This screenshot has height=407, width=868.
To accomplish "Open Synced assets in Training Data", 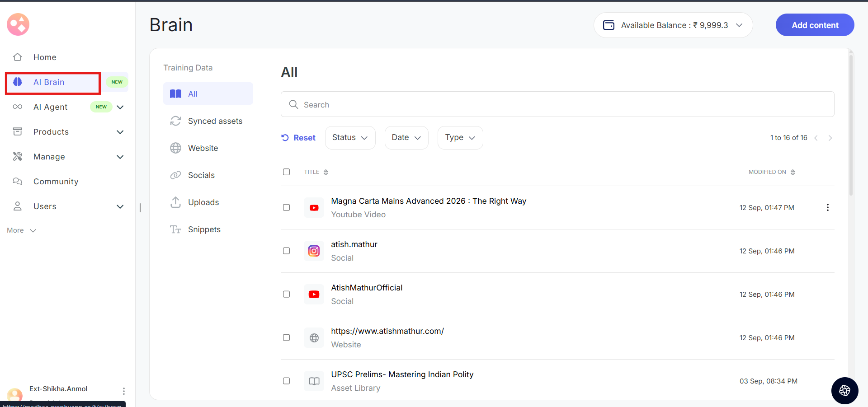I will pos(215,121).
